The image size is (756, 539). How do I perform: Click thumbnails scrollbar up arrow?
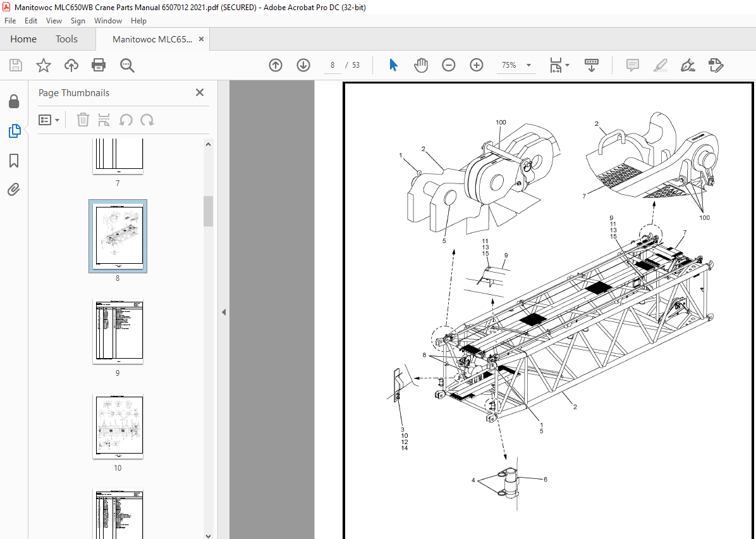point(209,144)
